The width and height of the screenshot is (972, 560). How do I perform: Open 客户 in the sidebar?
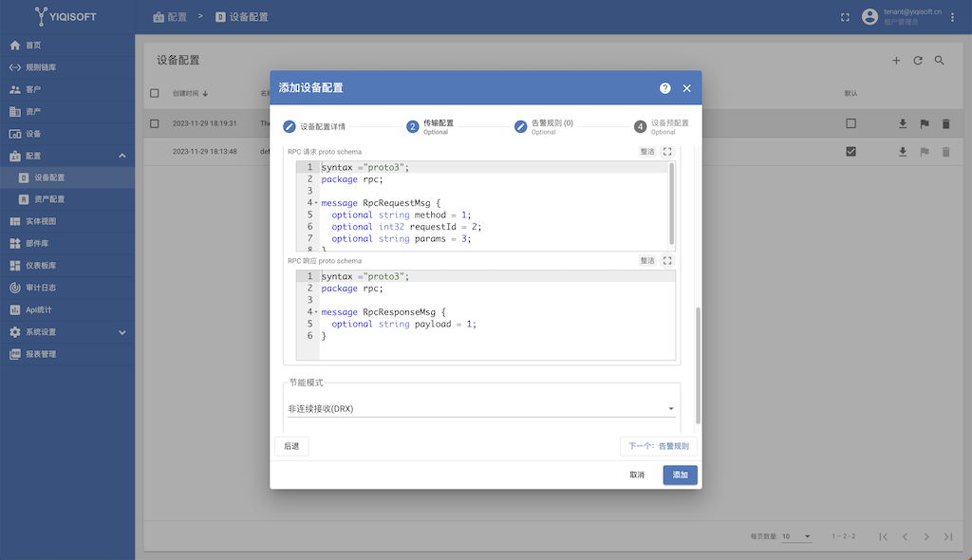click(67, 89)
